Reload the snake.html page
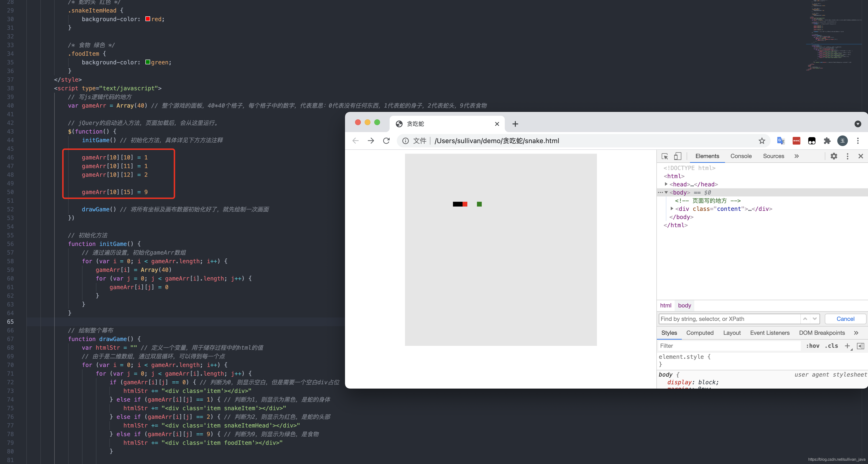 pos(386,140)
